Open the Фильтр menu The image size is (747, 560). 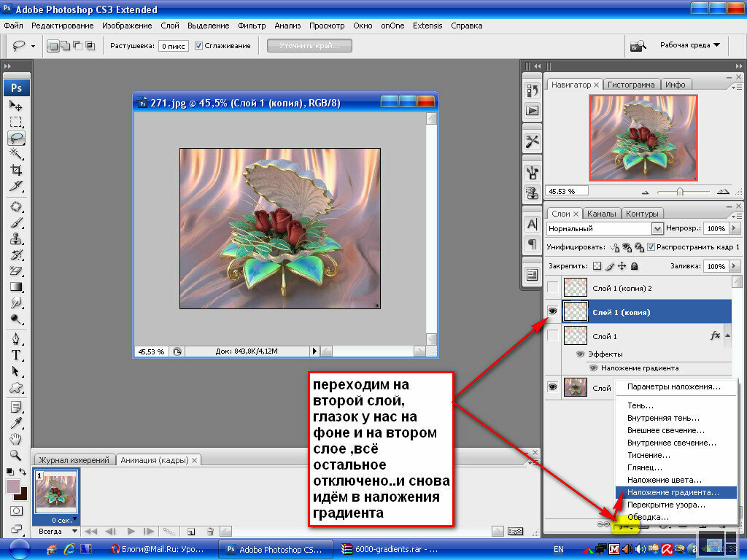pyautogui.click(x=252, y=26)
